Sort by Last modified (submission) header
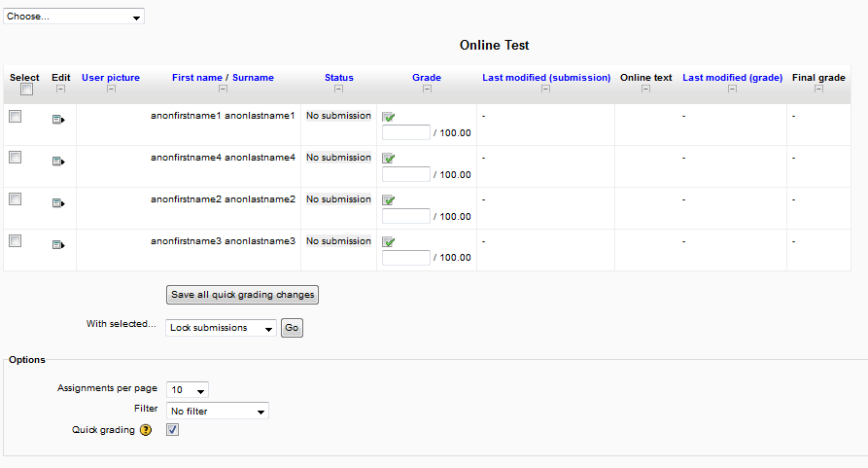The width and height of the screenshot is (868, 468). 546,78
